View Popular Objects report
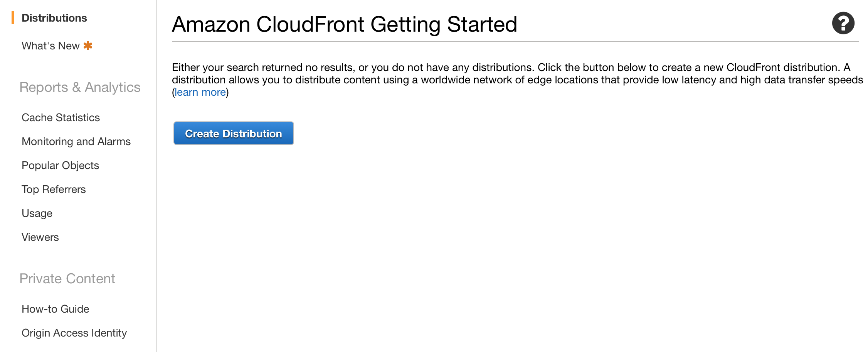The height and width of the screenshot is (352, 868). coord(60,165)
